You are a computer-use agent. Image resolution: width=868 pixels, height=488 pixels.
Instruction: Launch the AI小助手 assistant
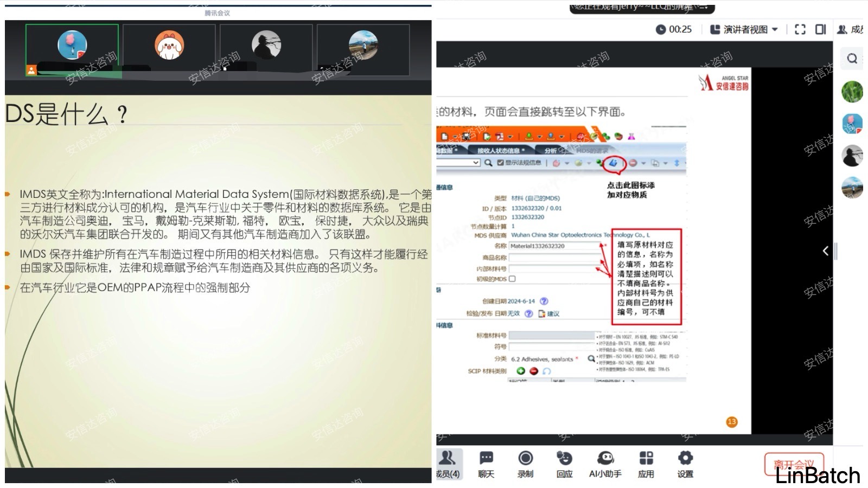click(605, 464)
